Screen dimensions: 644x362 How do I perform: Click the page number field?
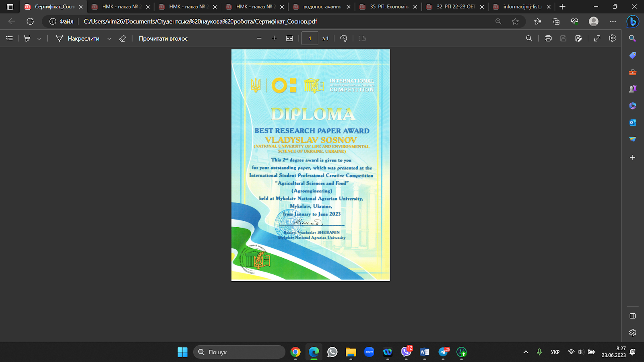pos(310,38)
